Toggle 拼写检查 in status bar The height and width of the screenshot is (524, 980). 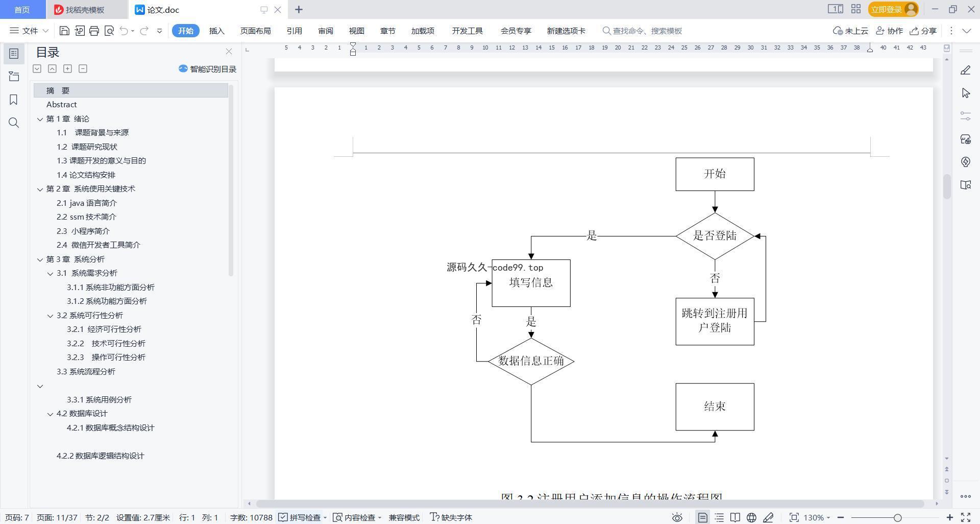[303, 517]
